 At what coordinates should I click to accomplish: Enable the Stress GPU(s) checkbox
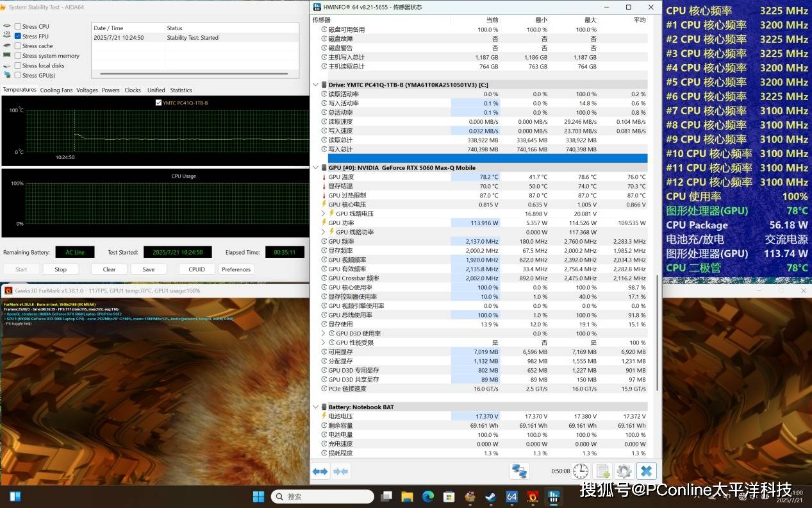(x=18, y=76)
